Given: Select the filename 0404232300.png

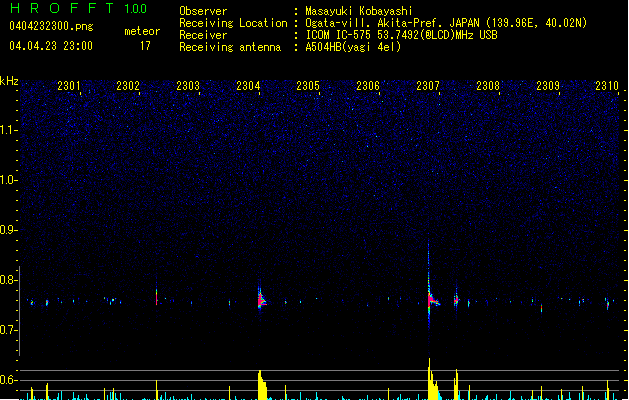Looking at the screenshot, I should (x=51, y=27).
